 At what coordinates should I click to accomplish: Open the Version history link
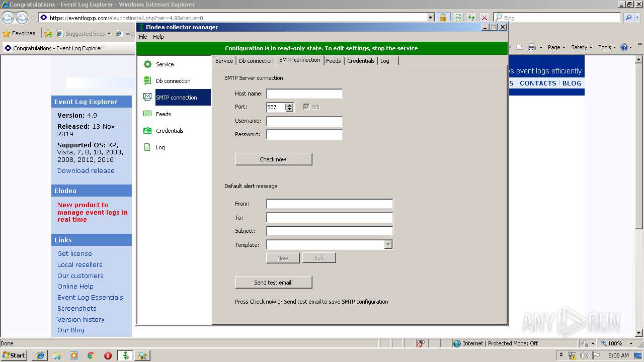81,319
